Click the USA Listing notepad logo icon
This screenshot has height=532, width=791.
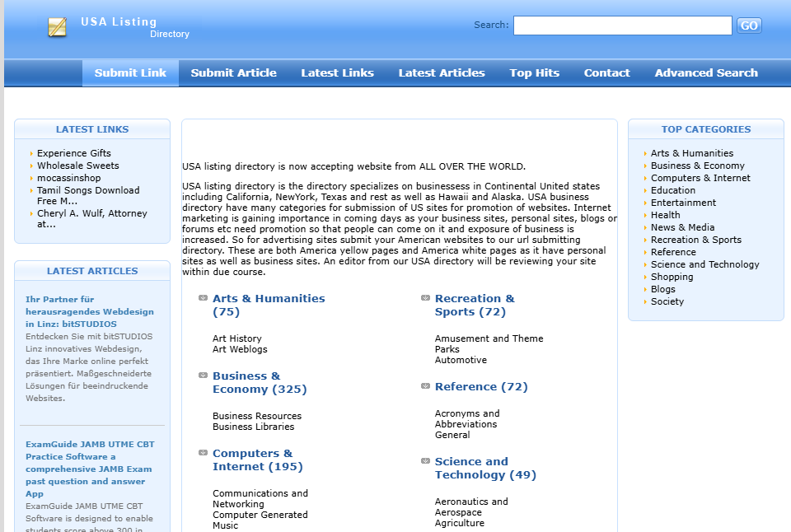click(x=57, y=26)
